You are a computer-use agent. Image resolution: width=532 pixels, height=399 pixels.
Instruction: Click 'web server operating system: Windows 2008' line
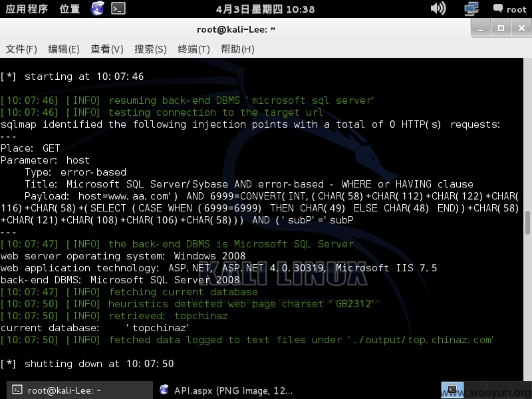pos(123,256)
